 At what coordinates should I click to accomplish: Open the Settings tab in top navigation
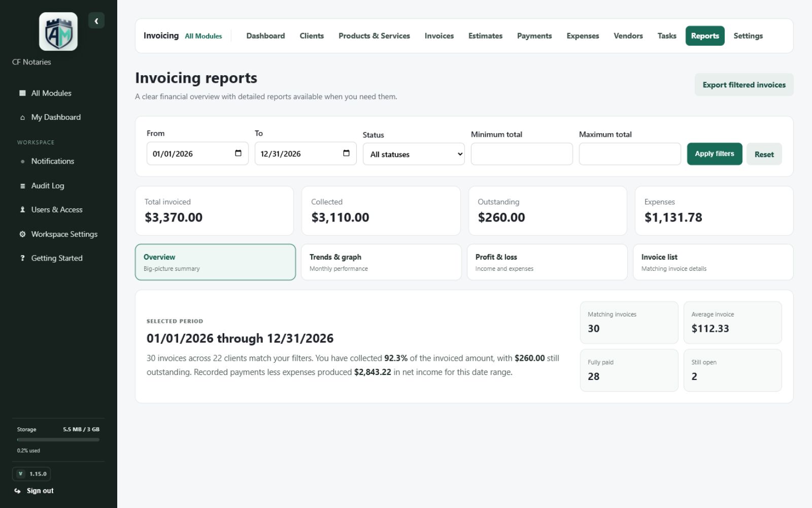[748, 36]
